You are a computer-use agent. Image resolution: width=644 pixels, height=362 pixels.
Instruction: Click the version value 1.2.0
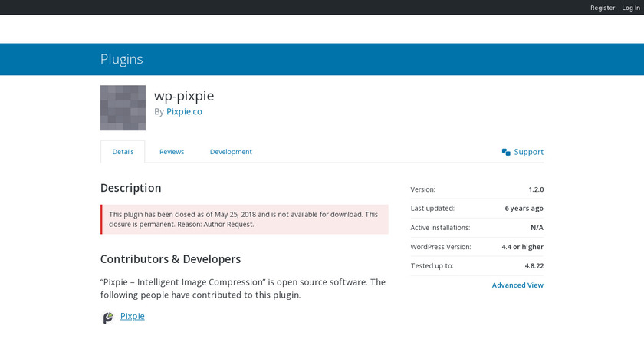point(536,189)
